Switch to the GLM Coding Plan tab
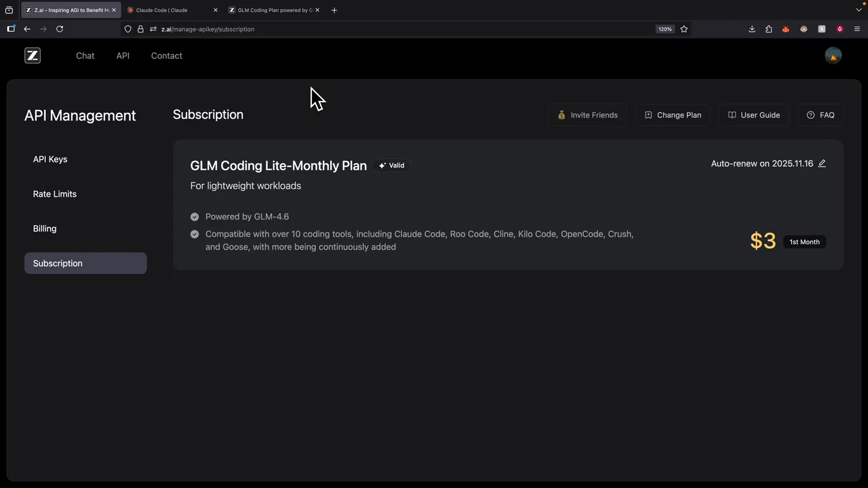 [274, 10]
